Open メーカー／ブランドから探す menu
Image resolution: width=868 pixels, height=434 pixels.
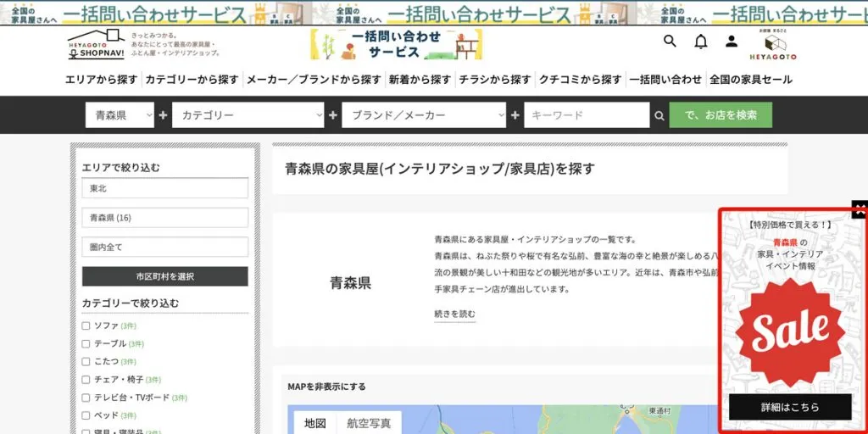314,80
